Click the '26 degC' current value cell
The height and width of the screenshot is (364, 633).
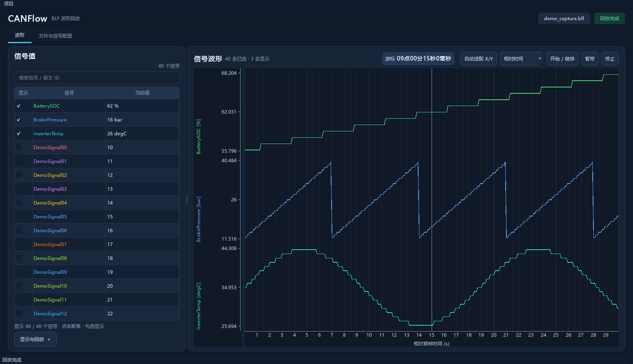click(142, 133)
